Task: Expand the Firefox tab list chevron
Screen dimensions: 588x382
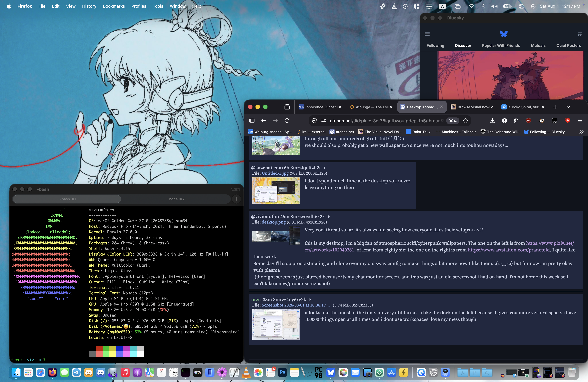Action: (568, 107)
